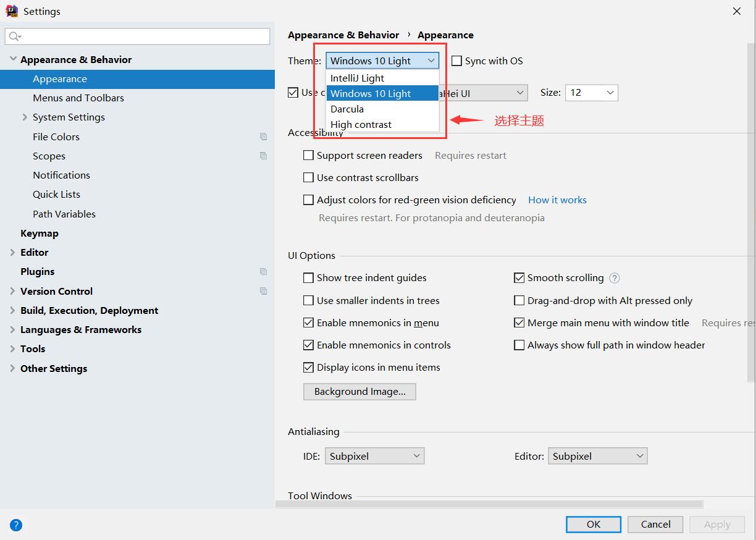Click the OK button
Image resolution: width=756 pixels, height=540 pixels.
click(594, 524)
